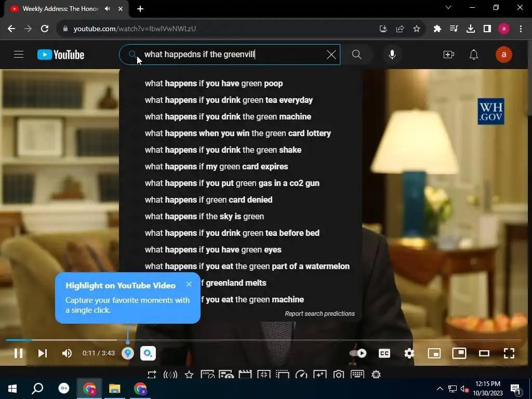The width and height of the screenshot is (532, 399).
Task: Pause the video
Action: coord(18,353)
